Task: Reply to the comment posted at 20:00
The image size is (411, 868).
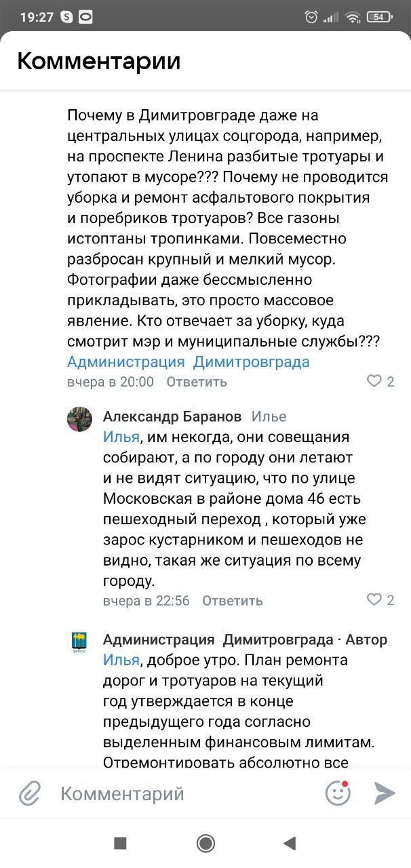Action: [196, 382]
